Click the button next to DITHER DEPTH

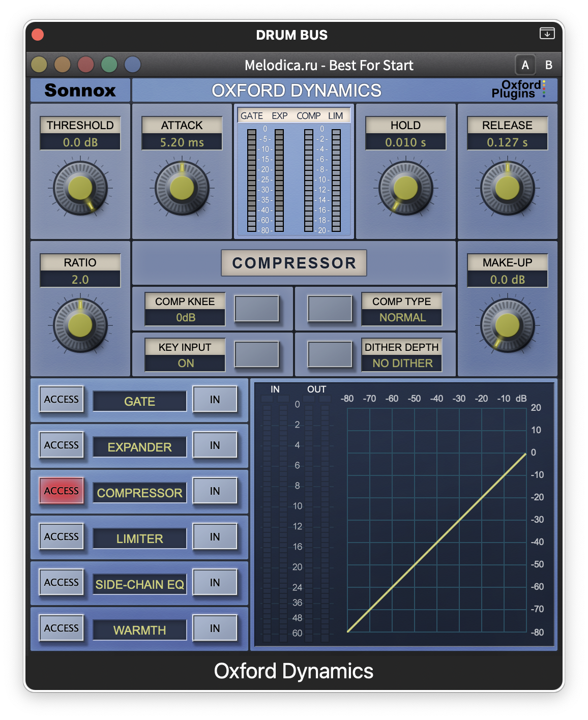(330, 354)
